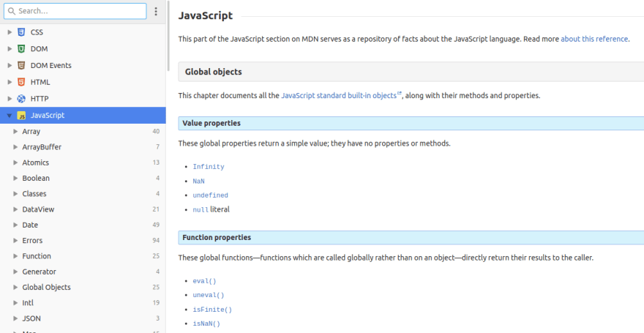The image size is (644, 333).
Task: Expand the Generator category arrow
Action: click(15, 272)
